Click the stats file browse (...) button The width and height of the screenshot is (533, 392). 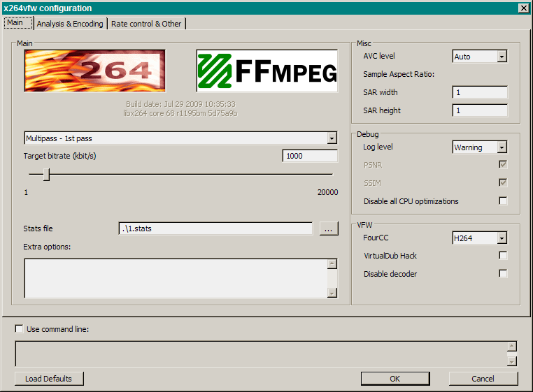tap(329, 228)
